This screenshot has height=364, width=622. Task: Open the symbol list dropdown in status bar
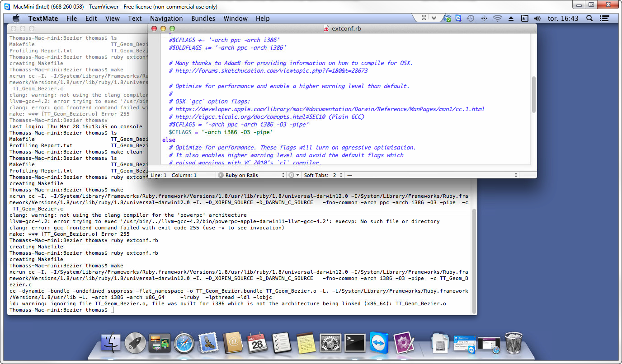432,175
